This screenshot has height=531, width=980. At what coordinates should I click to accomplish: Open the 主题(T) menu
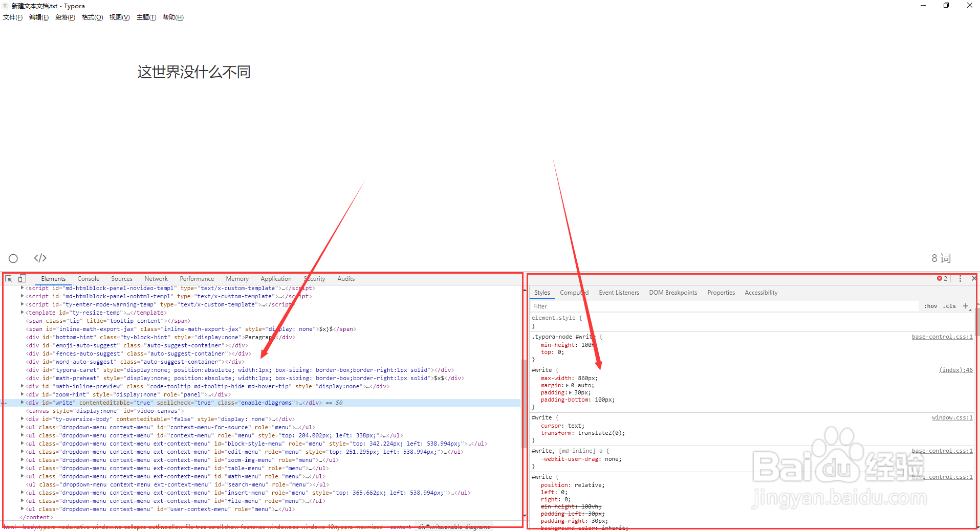146,17
